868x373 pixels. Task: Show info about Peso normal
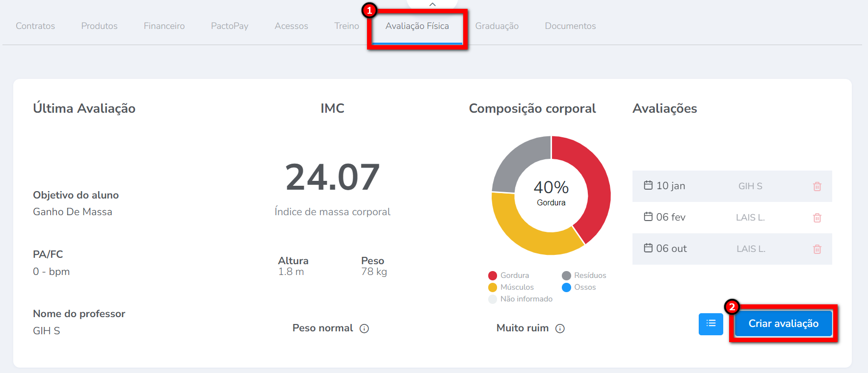point(364,328)
